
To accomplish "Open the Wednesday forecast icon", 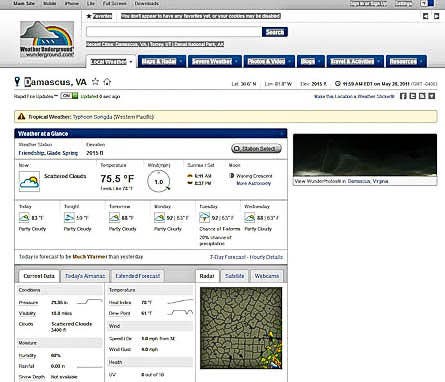I will (x=249, y=218).
